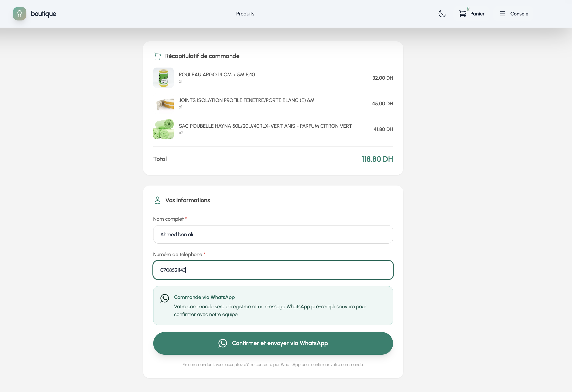Select the SAC POUBELLE HAYNA product name
Image resolution: width=572 pixels, height=392 pixels.
pos(265,126)
